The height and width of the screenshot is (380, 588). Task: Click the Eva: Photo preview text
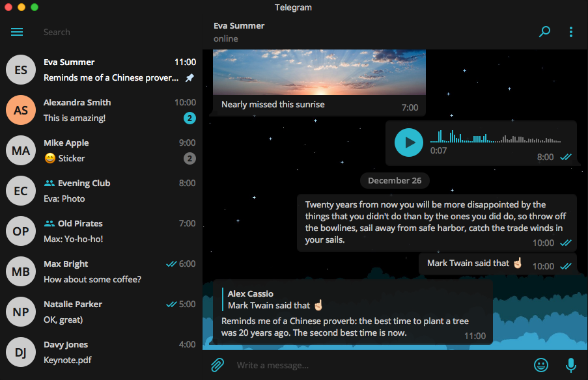[x=64, y=198]
